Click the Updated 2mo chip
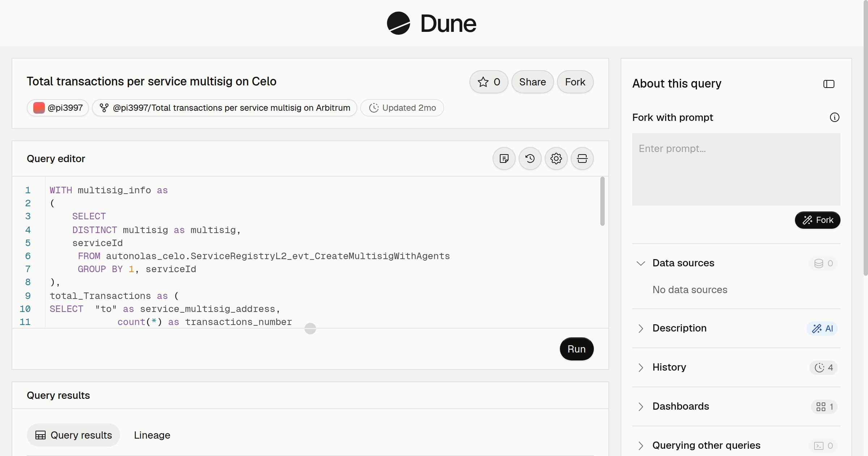The height and width of the screenshot is (456, 868). 402,108
